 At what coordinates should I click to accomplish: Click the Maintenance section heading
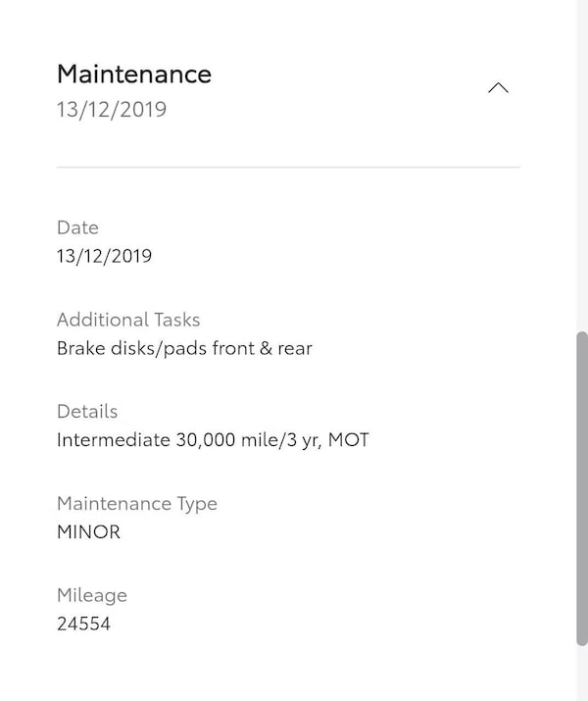(134, 74)
